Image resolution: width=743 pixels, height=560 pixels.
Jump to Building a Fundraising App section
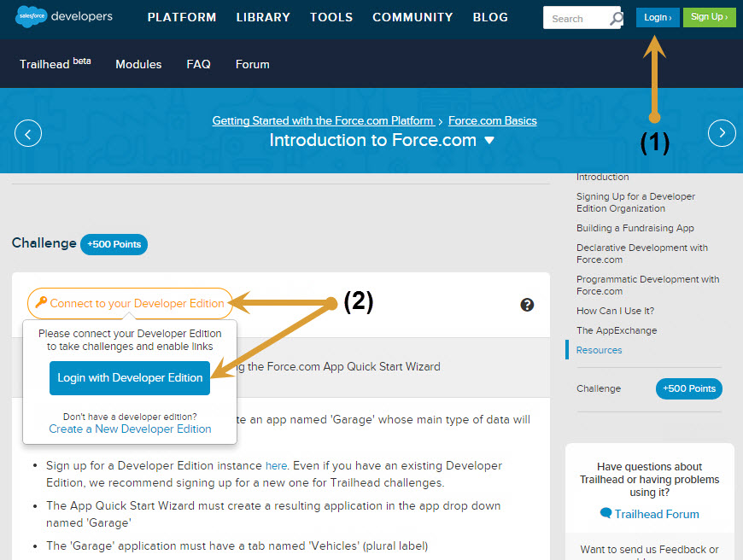[635, 229]
